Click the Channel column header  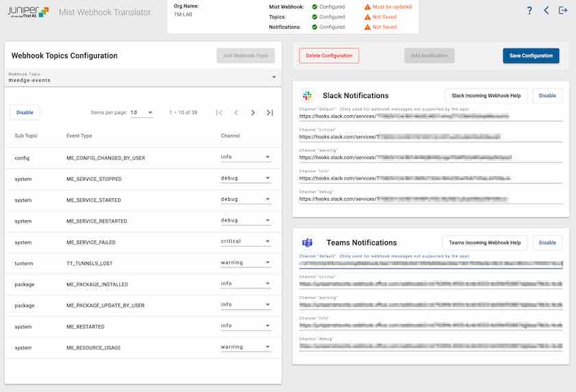tap(230, 136)
